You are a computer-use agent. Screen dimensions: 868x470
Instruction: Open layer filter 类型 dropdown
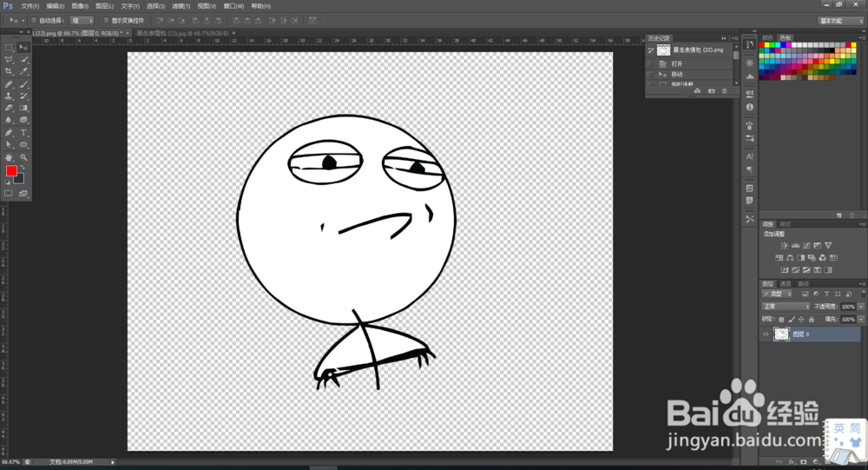tap(777, 294)
